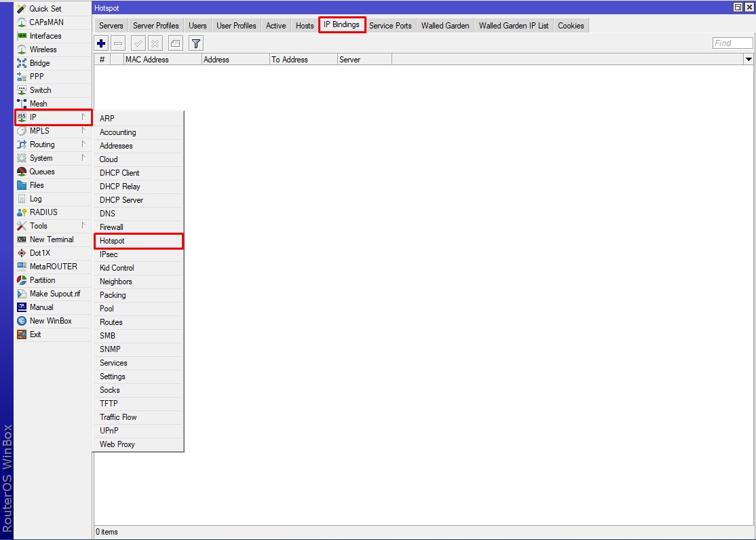The height and width of the screenshot is (540, 756).
Task: Open Quick Set from the sidebar
Action: [52, 9]
